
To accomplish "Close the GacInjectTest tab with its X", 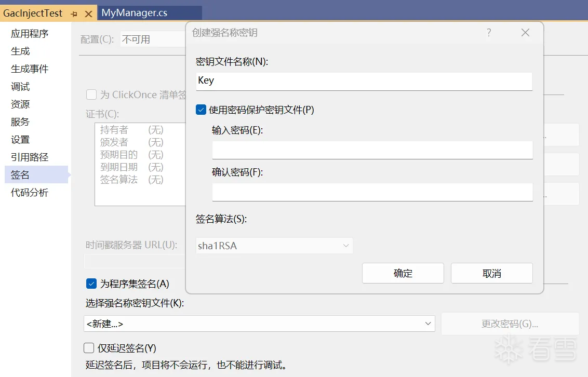I will 88,13.
